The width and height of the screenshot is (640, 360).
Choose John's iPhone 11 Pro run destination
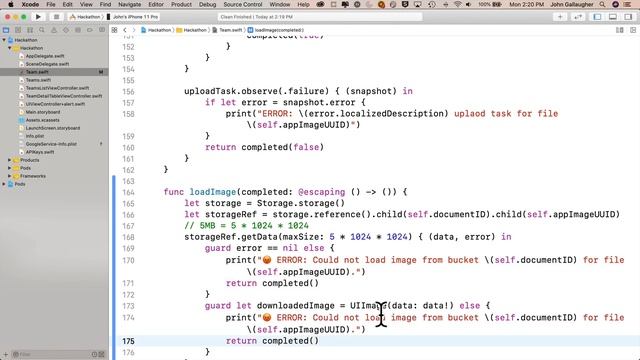click(132, 17)
